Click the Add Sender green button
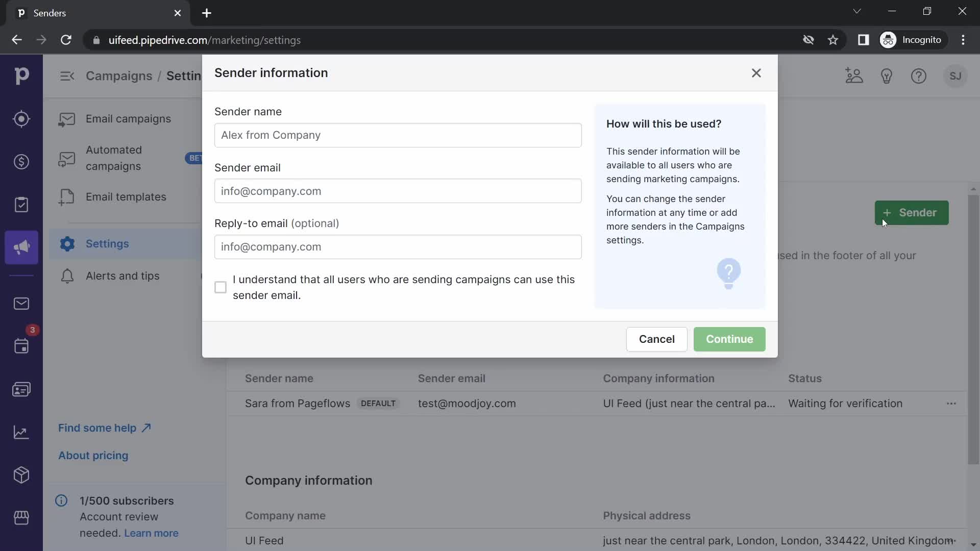The width and height of the screenshot is (980, 551). pos(912,213)
